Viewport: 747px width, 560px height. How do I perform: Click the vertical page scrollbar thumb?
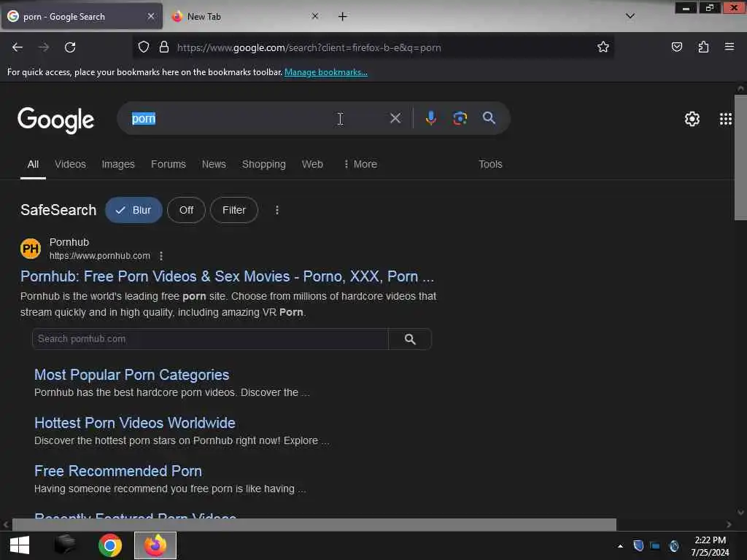click(740, 157)
